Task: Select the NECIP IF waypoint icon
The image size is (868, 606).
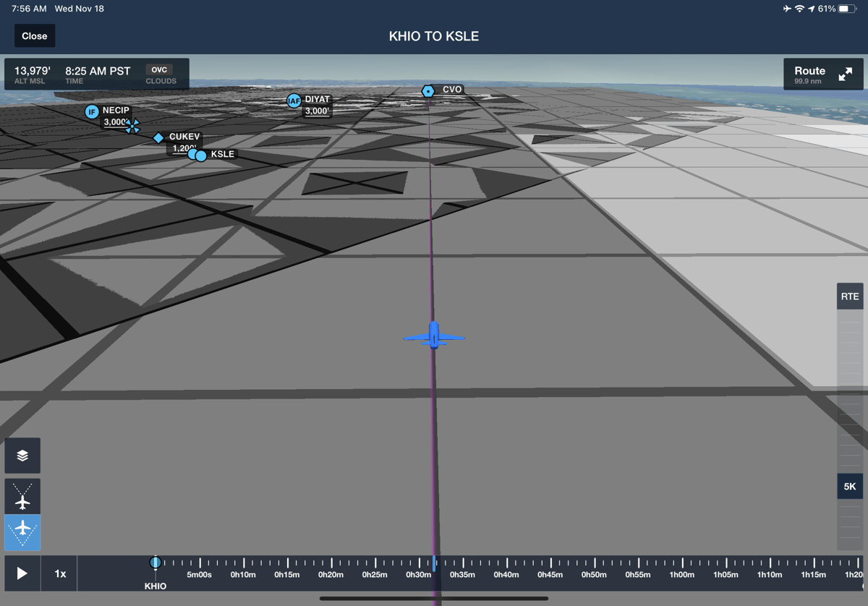Action: [92, 111]
